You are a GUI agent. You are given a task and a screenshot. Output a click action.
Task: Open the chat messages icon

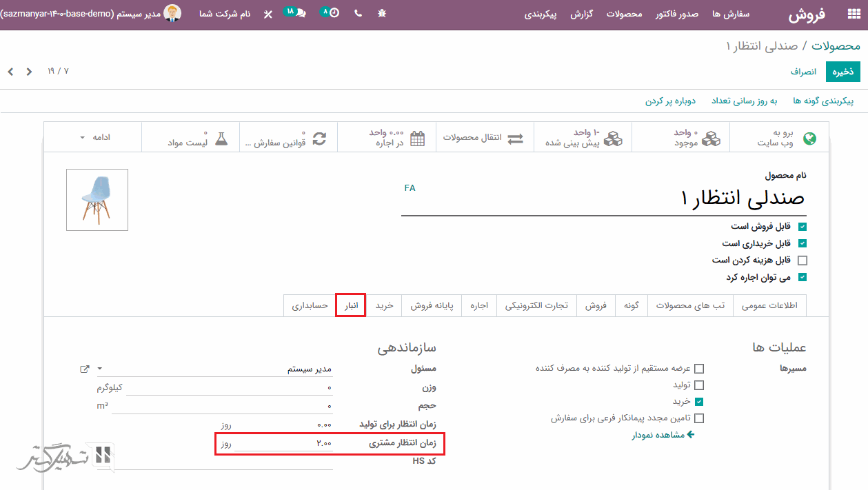click(301, 14)
